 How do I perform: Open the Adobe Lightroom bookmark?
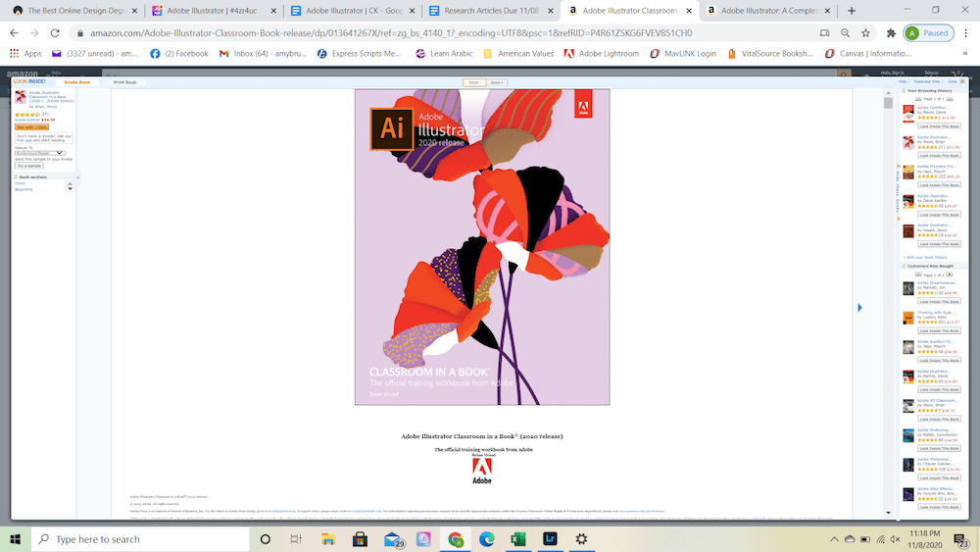click(x=602, y=54)
